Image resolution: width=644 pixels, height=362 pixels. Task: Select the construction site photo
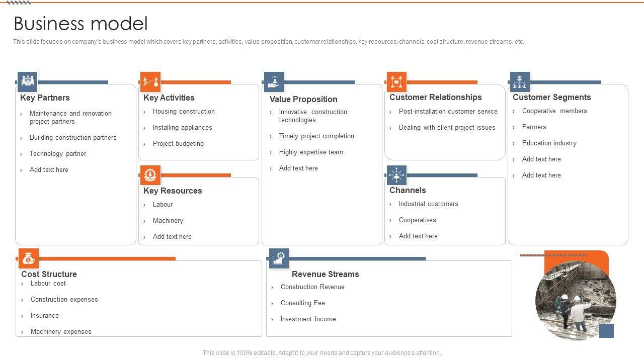[x=575, y=301]
